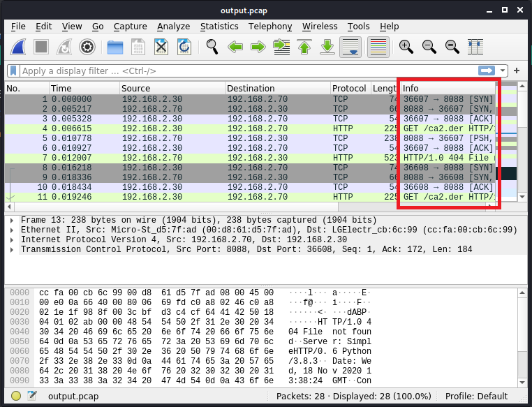532x407 pixels.
Task: Zoom out main window text
Action: tap(429, 47)
